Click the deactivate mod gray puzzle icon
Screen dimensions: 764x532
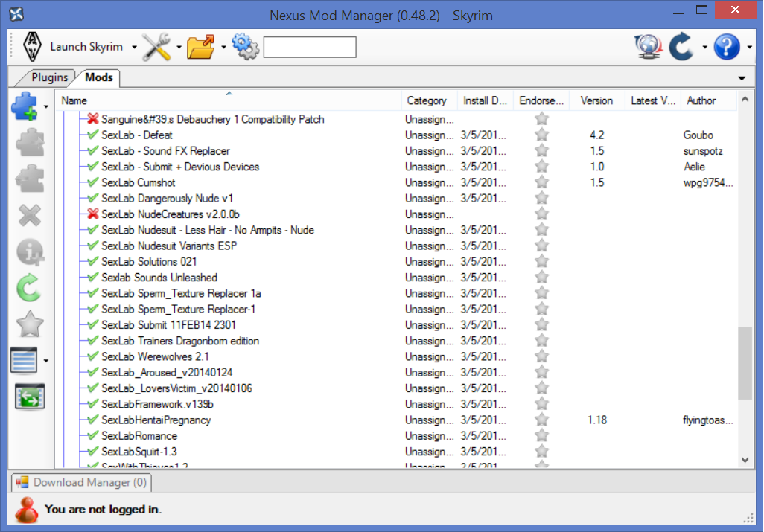[30, 178]
